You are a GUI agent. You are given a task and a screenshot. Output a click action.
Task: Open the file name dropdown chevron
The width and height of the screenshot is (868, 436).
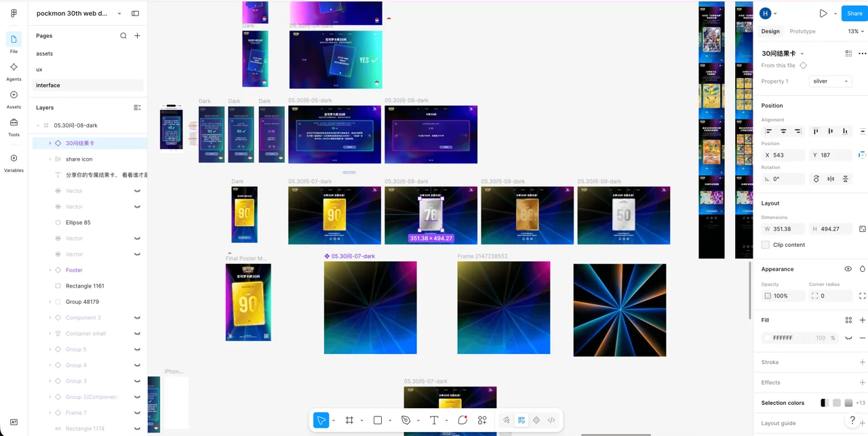coord(119,14)
